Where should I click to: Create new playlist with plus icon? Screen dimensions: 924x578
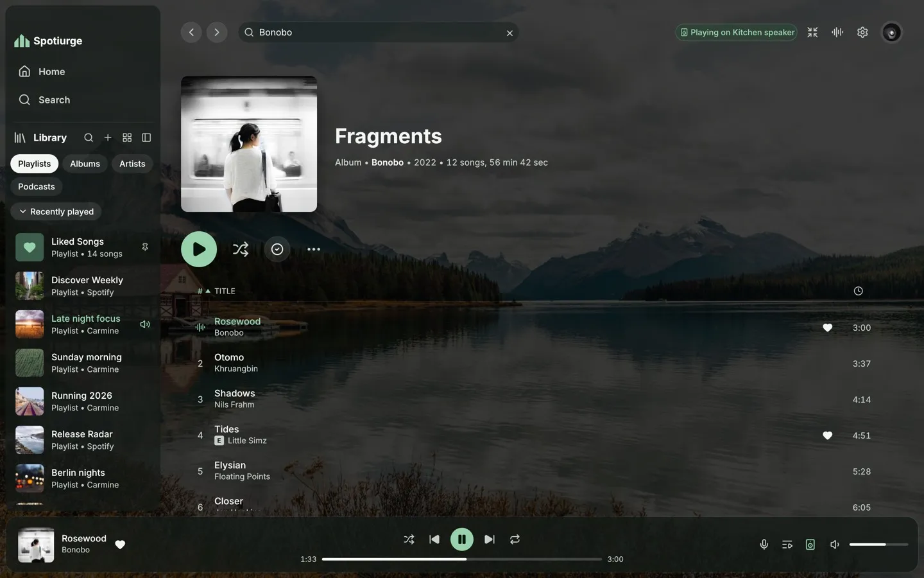[108, 137]
